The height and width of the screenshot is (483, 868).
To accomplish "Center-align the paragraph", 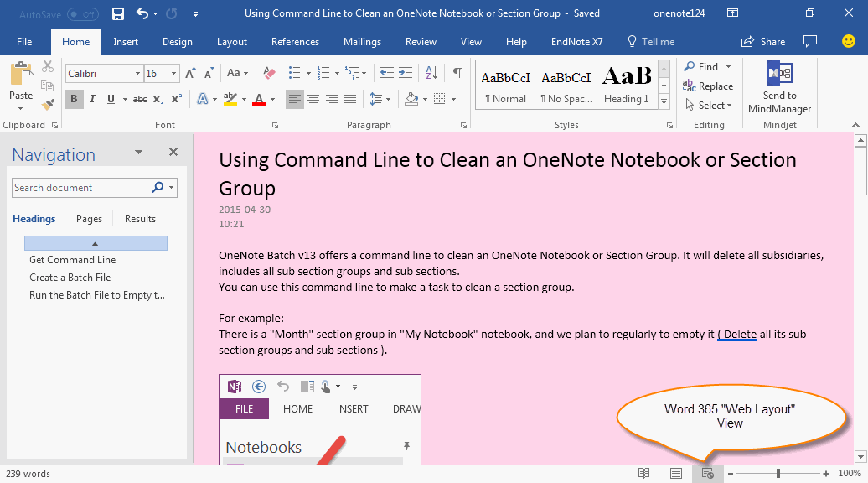I will coord(313,99).
